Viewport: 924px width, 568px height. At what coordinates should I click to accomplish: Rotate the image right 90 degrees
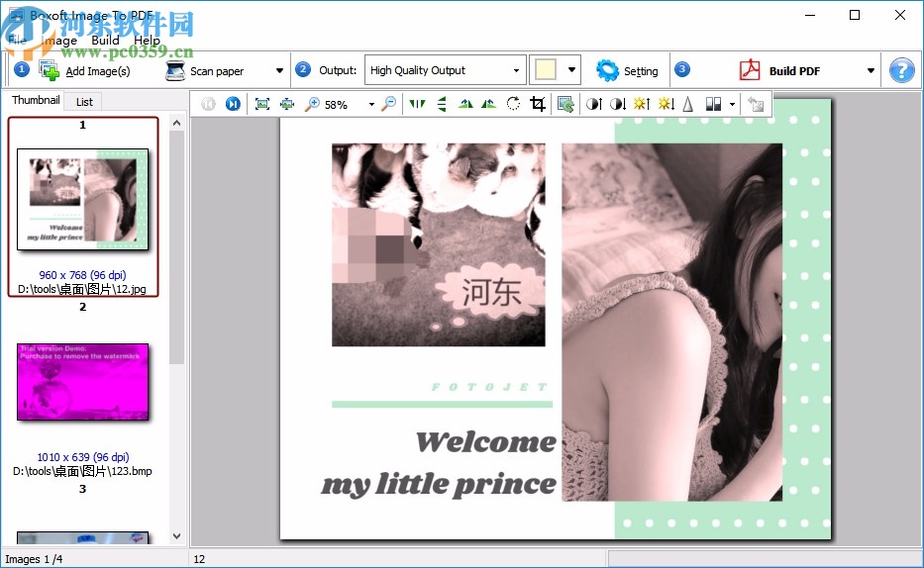(488, 104)
